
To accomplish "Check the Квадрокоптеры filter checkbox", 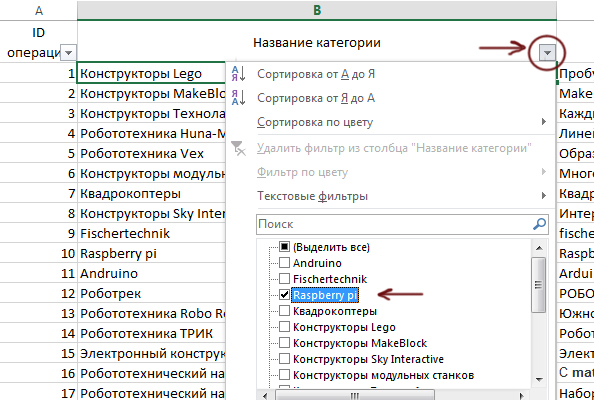I will (284, 311).
